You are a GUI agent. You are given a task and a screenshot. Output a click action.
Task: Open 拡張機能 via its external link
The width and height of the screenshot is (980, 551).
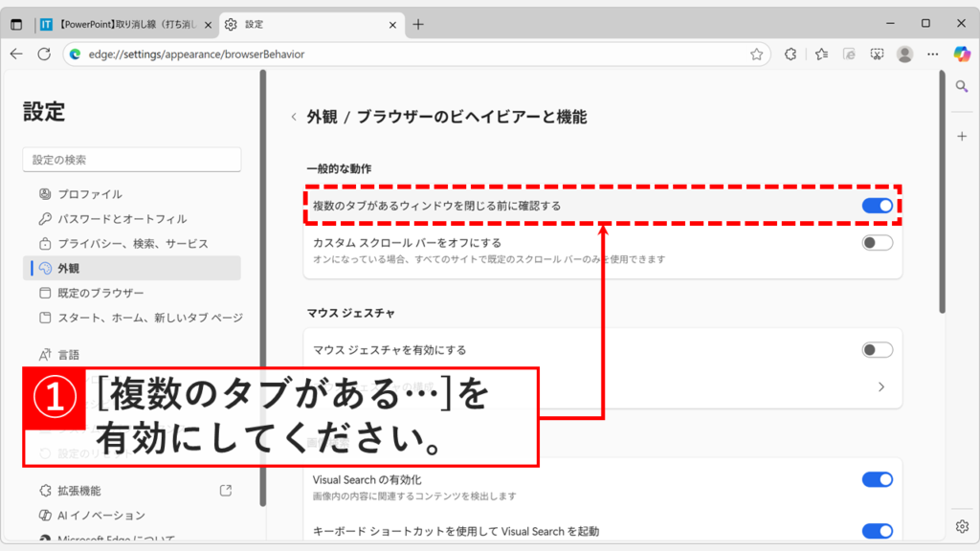[x=223, y=489]
